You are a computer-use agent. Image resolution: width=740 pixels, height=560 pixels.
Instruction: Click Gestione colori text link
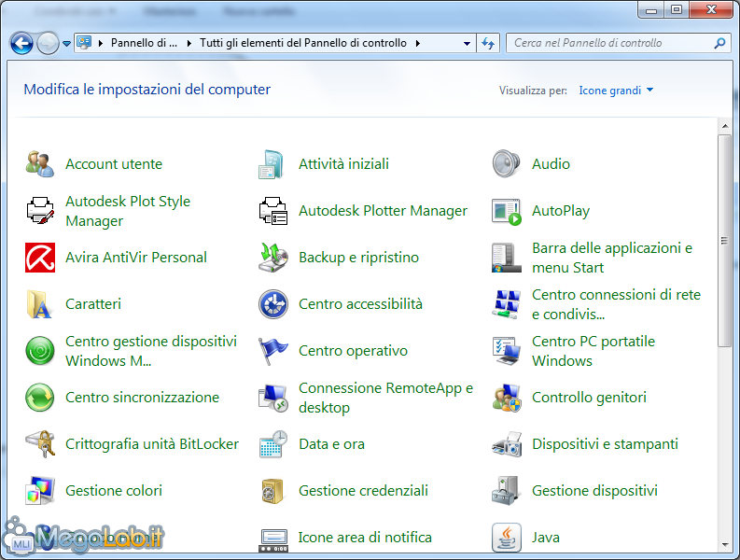point(114,491)
